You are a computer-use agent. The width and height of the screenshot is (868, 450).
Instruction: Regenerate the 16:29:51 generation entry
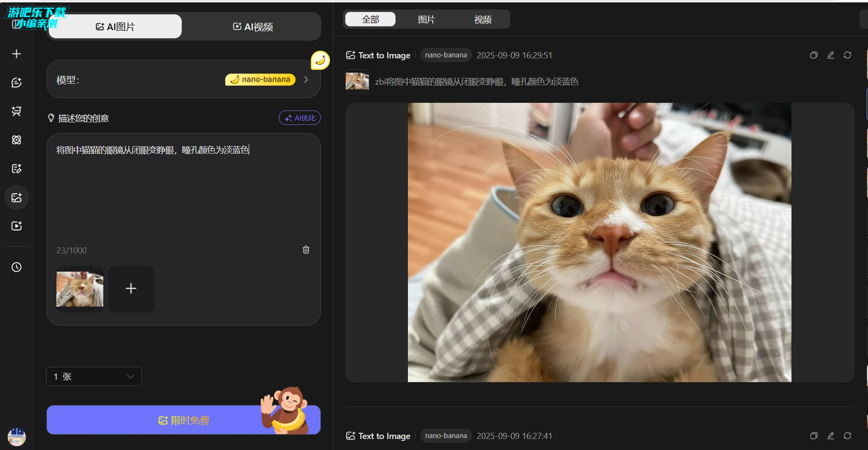pyautogui.click(x=847, y=55)
